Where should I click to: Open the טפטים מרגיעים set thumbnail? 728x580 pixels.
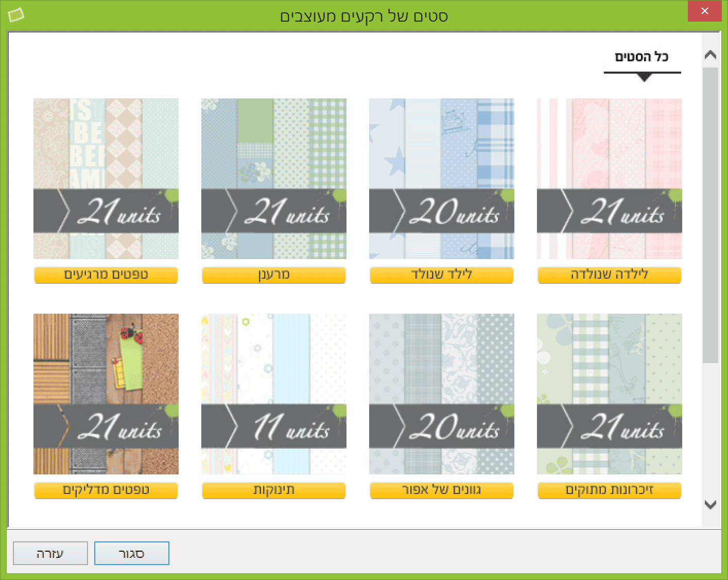tap(106, 178)
